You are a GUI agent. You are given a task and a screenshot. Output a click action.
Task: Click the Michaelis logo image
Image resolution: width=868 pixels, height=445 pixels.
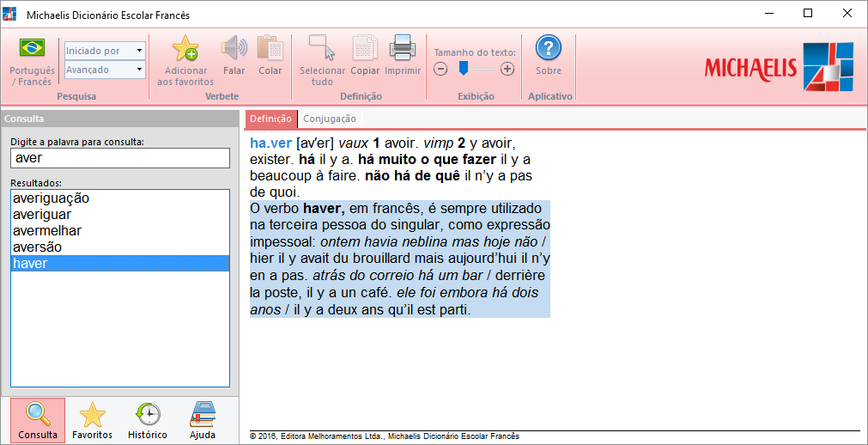point(779,66)
